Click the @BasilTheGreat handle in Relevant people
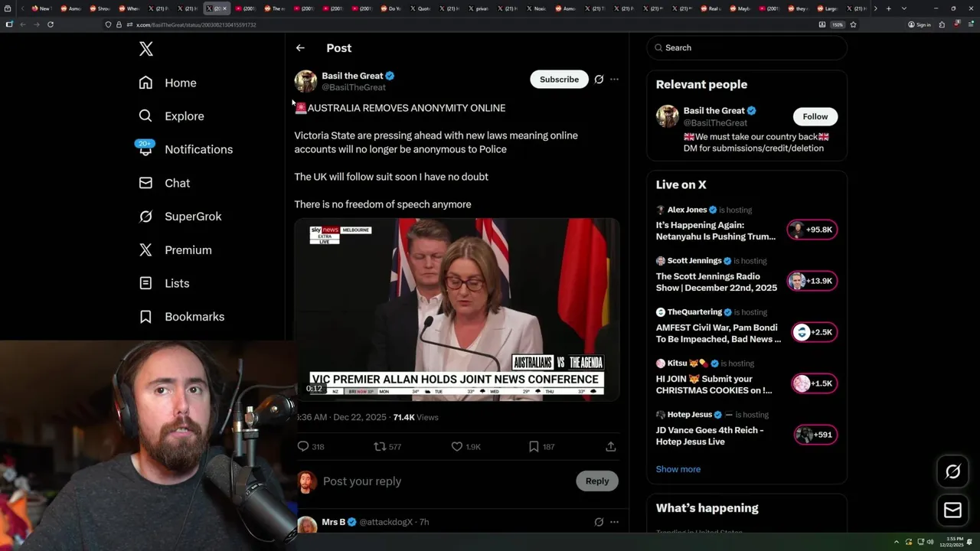The width and height of the screenshot is (980, 551). [715, 122]
